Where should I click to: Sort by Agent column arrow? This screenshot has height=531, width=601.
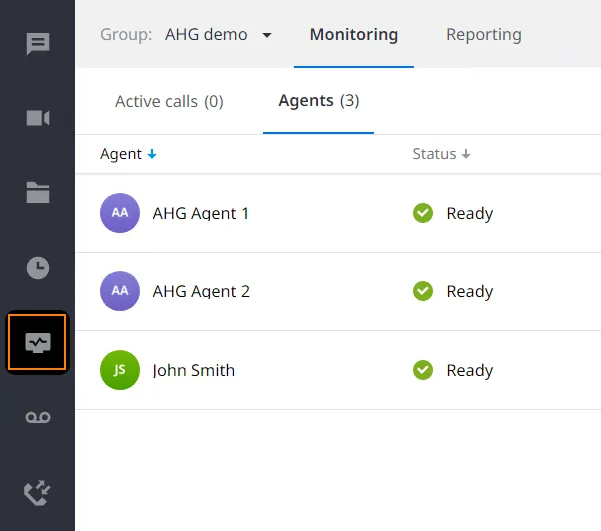click(x=152, y=154)
